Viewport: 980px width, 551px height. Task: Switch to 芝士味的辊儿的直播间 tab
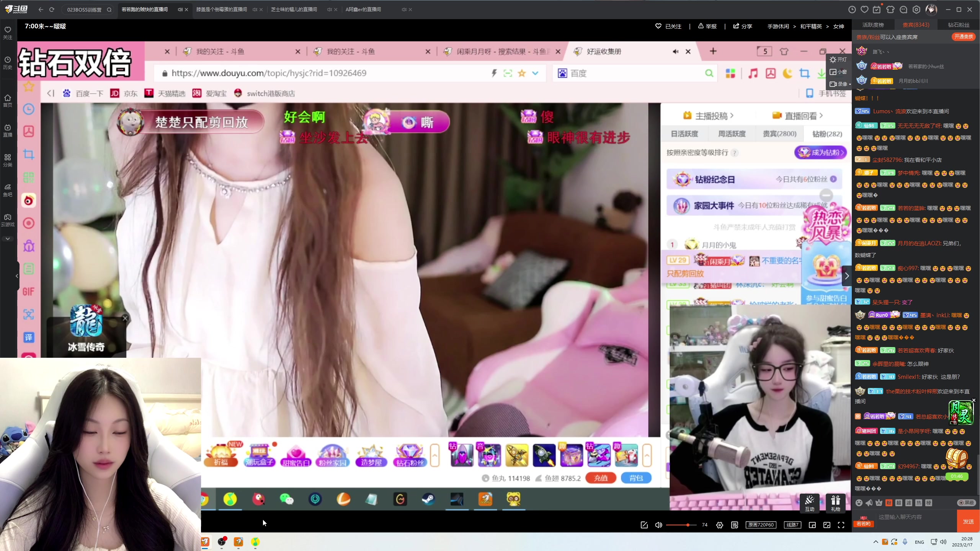[294, 10]
